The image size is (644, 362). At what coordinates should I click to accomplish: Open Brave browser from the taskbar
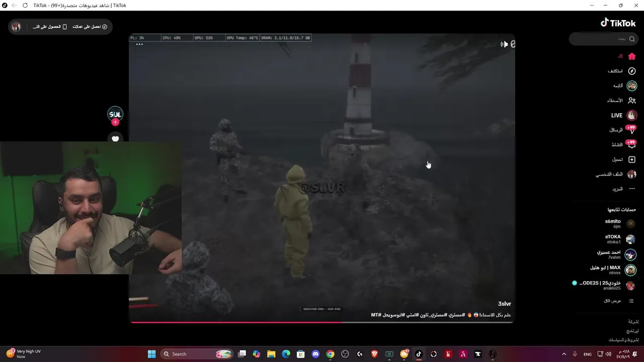click(x=374, y=354)
